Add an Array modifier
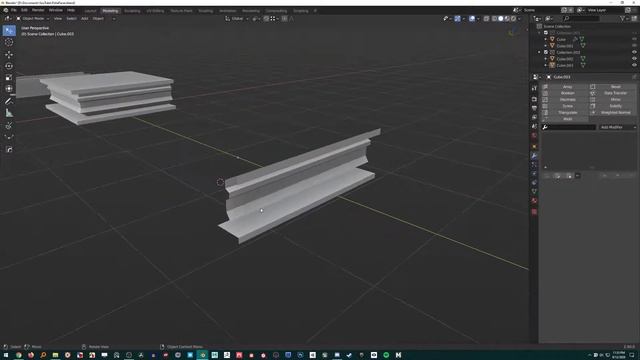The width and height of the screenshot is (640, 360). tap(565, 87)
